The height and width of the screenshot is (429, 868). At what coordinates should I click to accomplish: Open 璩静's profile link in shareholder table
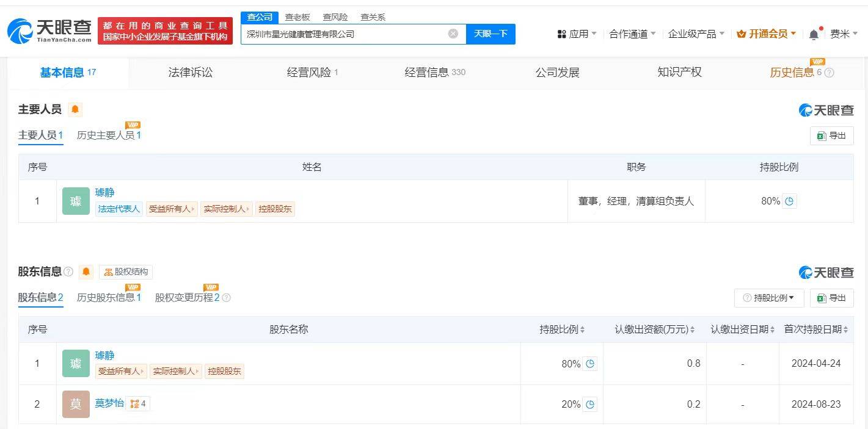pos(104,355)
